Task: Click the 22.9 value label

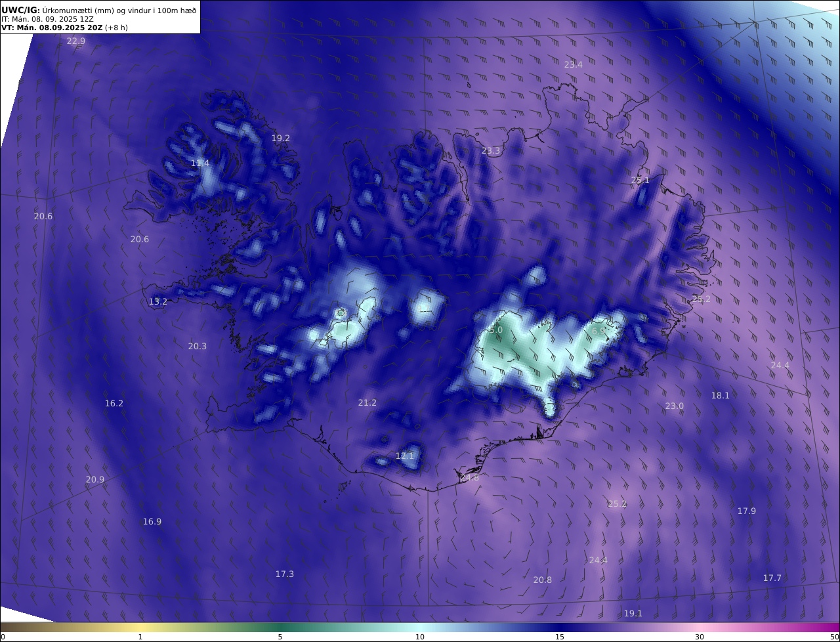Action: coord(76,41)
